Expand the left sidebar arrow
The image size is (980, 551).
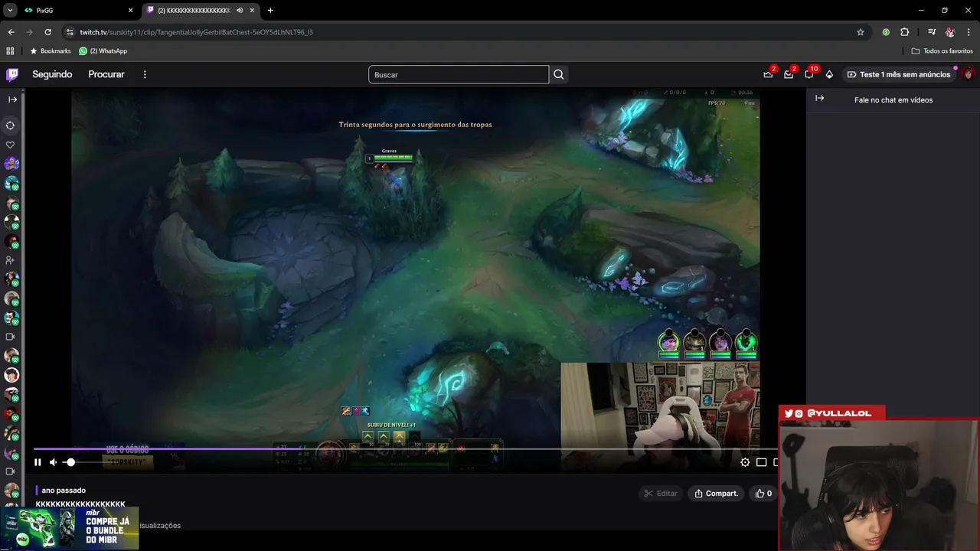pos(12,99)
